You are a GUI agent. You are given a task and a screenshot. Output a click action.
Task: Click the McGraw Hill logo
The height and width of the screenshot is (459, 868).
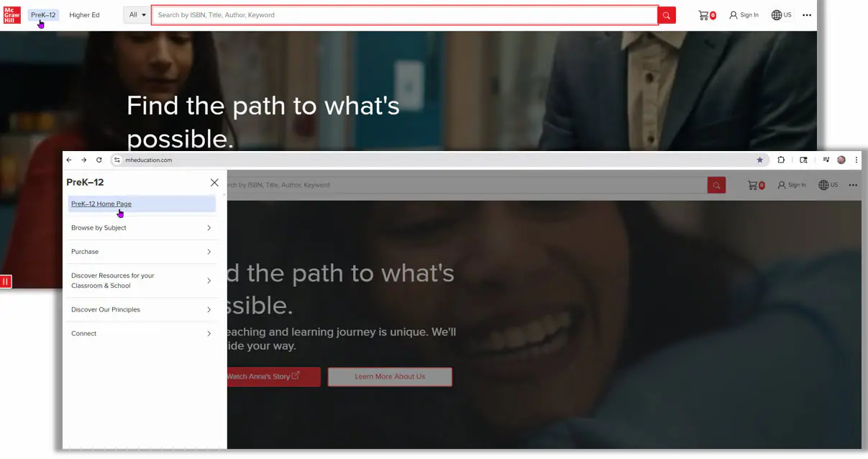[12, 14]
